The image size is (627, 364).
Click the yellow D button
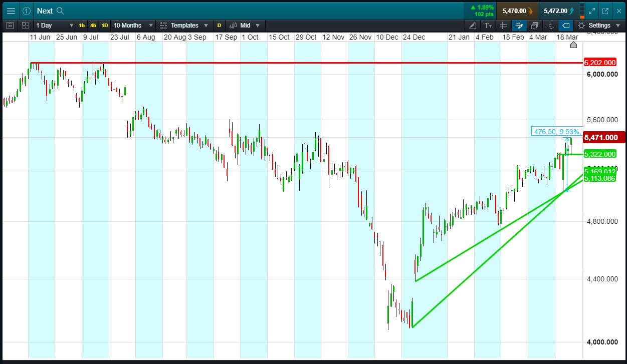219,25
